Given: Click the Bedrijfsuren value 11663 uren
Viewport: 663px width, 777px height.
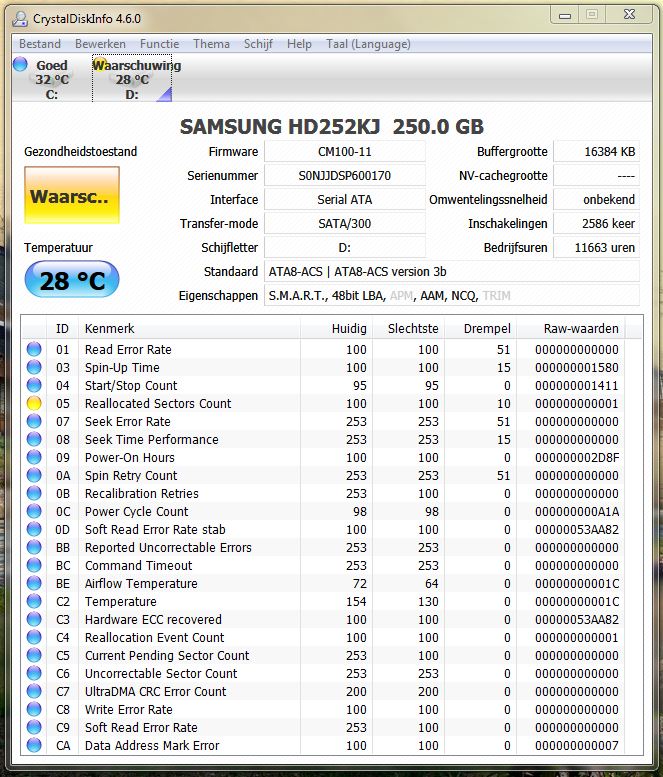Looking at the screenshot, I should click(x=596, y=247).
